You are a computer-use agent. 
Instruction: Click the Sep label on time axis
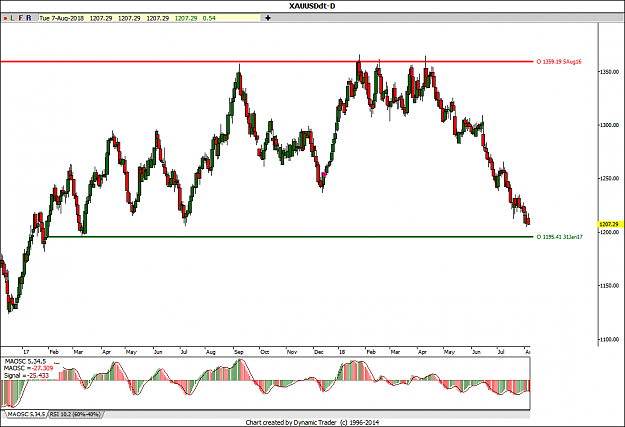click(239, 352)
